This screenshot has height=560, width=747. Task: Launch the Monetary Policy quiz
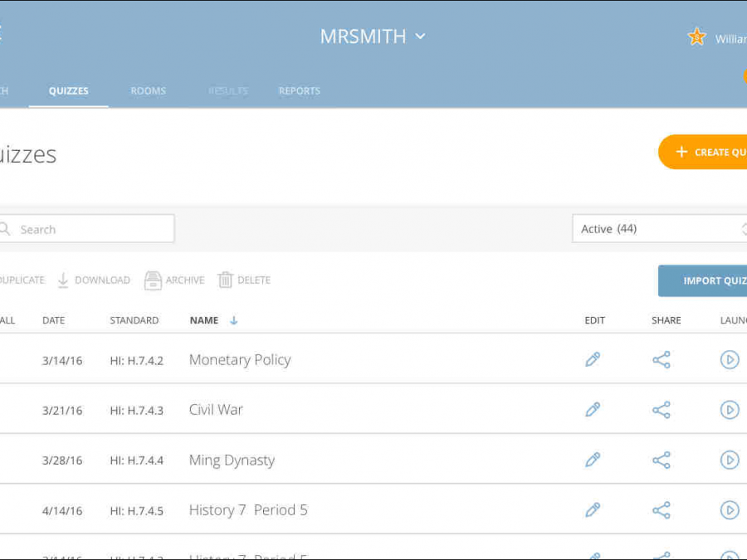coord(730,360)
